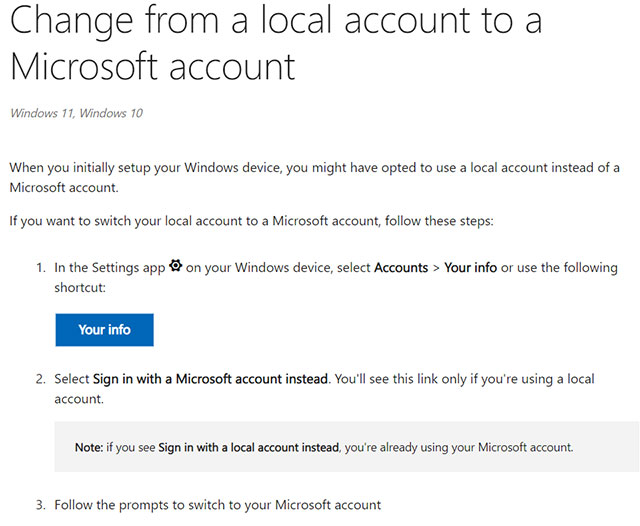Click the 'If you want to switch' paragraph
This screenshot has width=640, height=526.
(x=252, y=220)
